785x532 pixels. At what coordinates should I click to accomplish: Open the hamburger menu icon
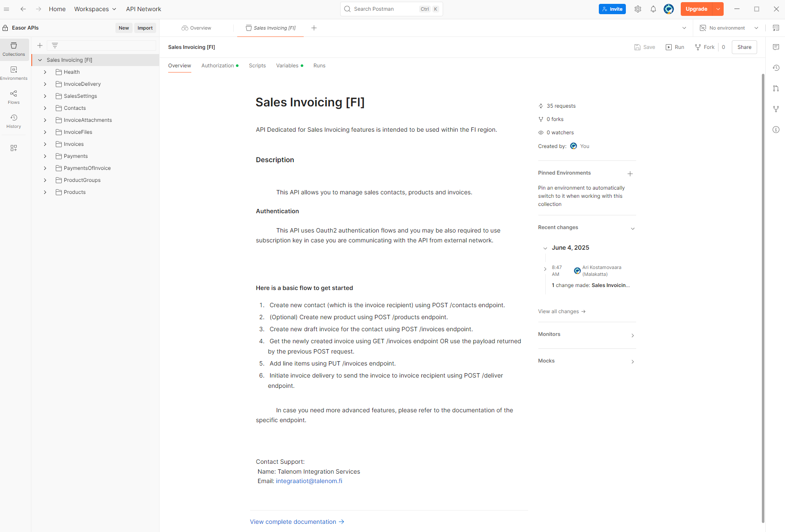(x=6, y=9)
